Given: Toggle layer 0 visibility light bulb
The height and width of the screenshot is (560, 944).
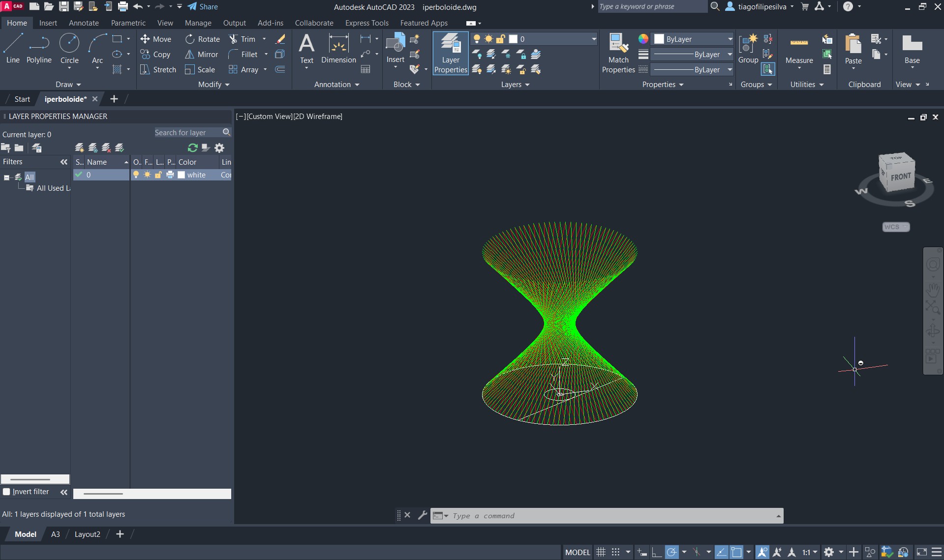Looking at the screenshot, I should tap(136, 175).
